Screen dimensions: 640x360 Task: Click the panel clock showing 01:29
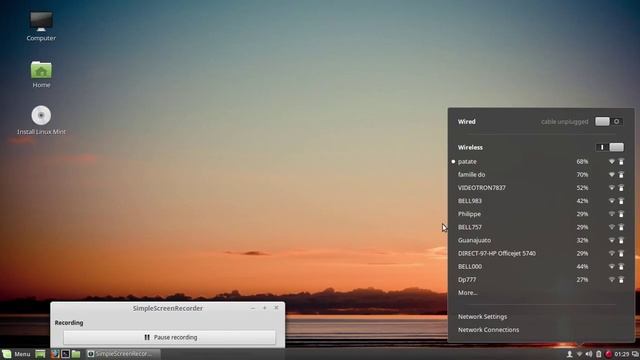point(622,354)
